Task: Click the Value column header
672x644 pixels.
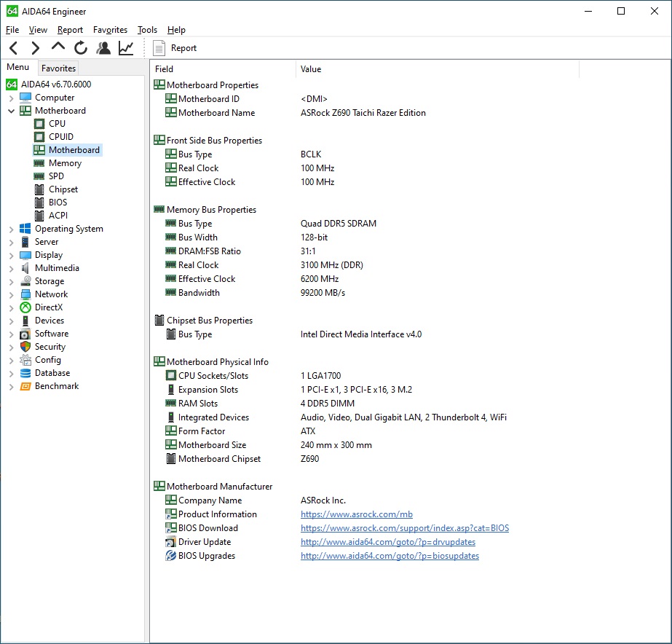Action: pos(437,69)
